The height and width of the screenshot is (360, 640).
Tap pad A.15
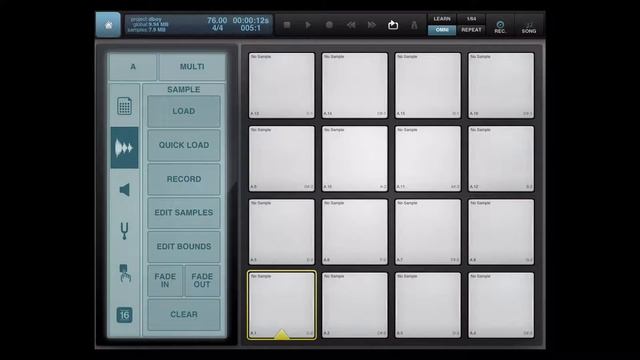(428, 85)
